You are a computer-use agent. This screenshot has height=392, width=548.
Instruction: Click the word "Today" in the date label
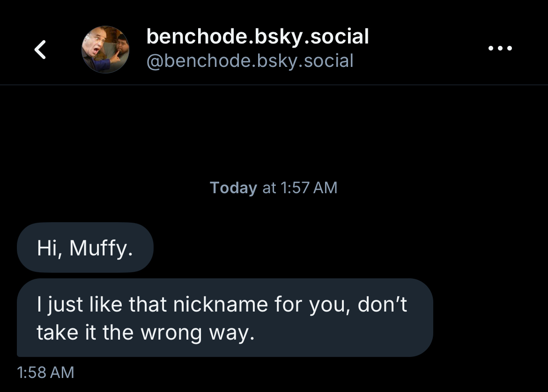click(x=233, y=188)
